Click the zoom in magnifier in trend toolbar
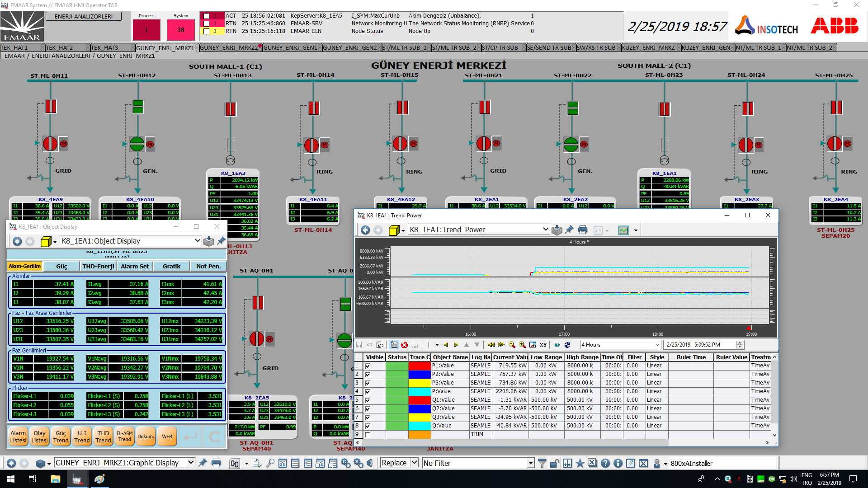868x488 pixels. coord(522,345)
